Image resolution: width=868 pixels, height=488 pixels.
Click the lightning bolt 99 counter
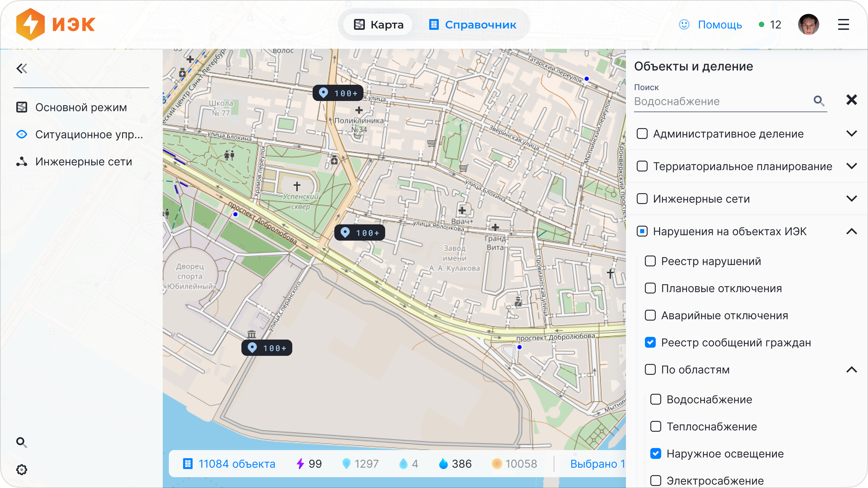[309, 464]
